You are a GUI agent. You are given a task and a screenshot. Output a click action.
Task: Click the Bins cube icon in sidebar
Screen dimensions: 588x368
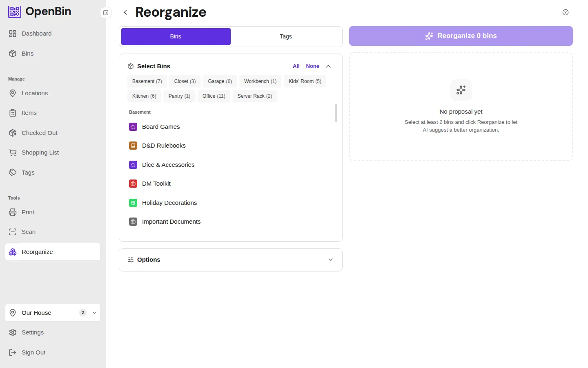point(13,54)
